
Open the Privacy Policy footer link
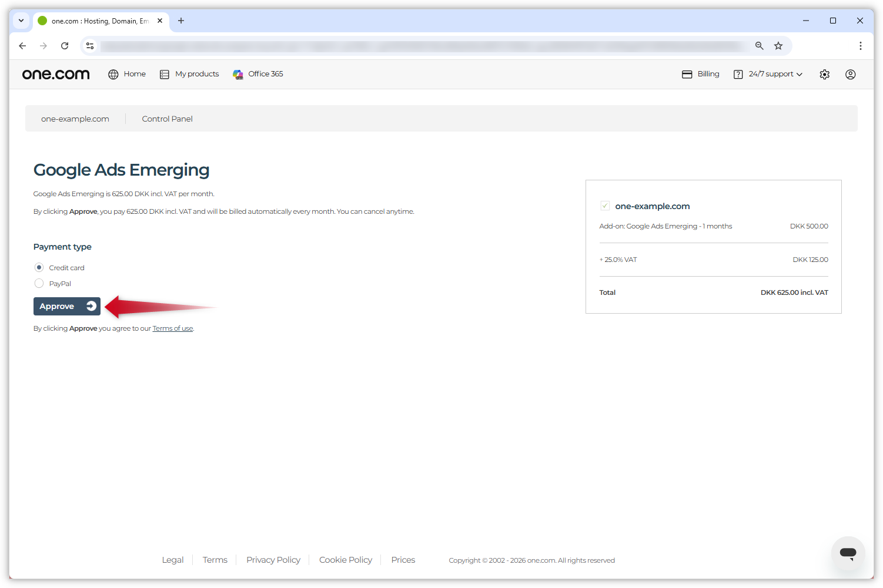[273, 560]
